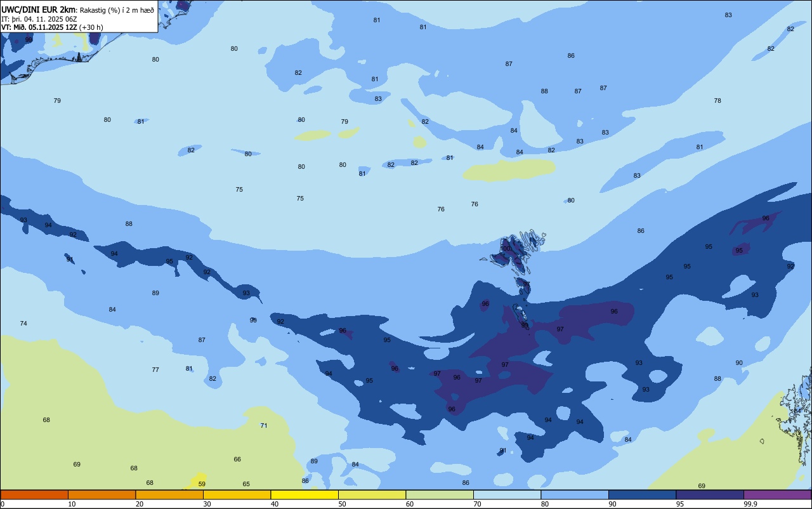Image resolution: width=812 pixels, height=509 pixels.
Task: Click the 0–10 dark orange legend swatch
Action: (34, 494)
